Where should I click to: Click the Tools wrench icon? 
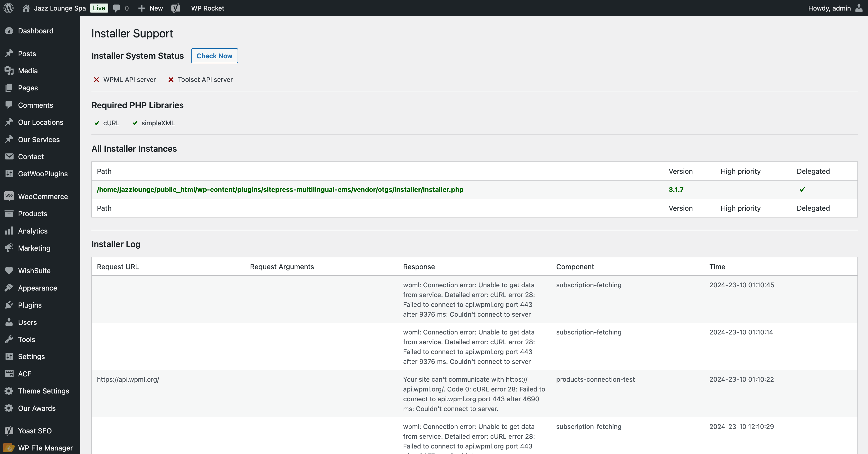tap(9, 339)
